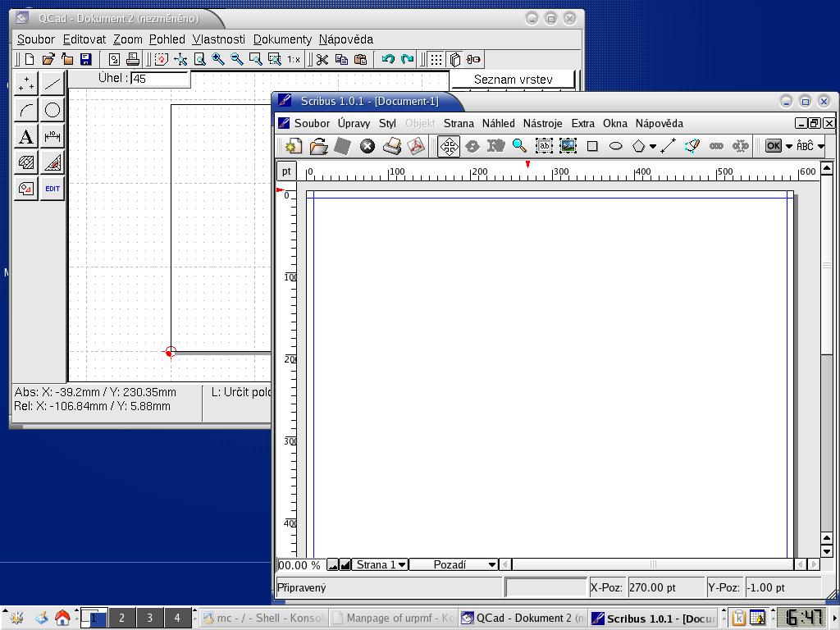840x630 pixels.
Task: Activate Manpage of urpmf taskbar entry
Action: click(393, 619)
